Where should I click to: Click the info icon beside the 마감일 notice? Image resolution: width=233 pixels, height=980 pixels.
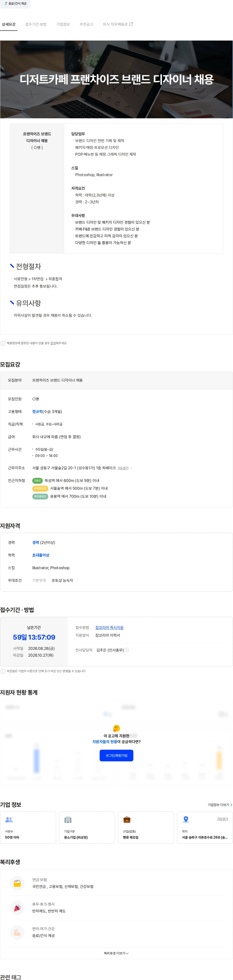[3, 671]
